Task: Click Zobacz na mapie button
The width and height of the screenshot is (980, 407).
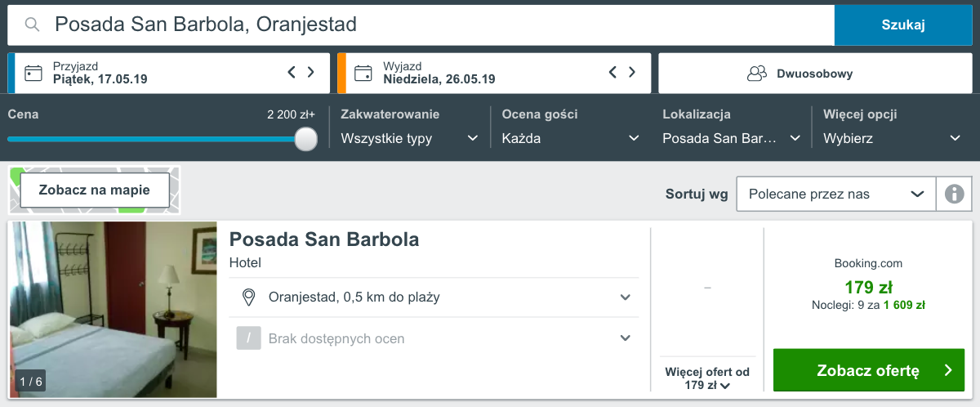Action: [95, 190]
